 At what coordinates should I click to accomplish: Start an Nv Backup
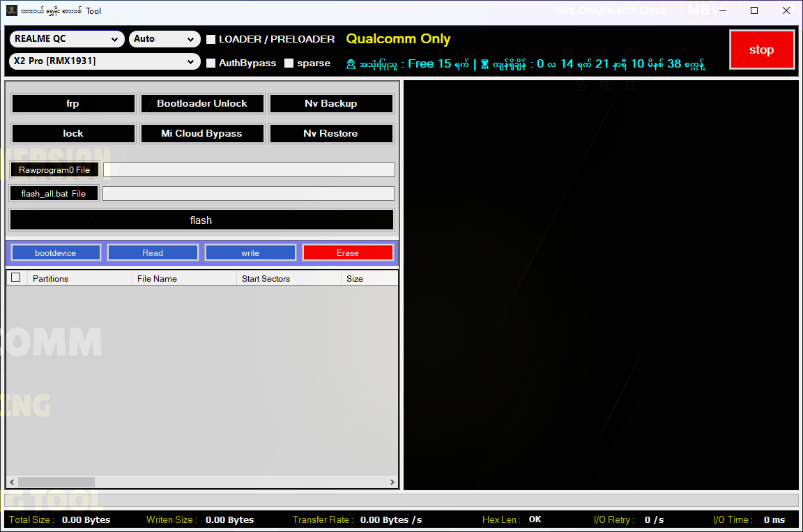pyautogui.click(x=331, y=103)
